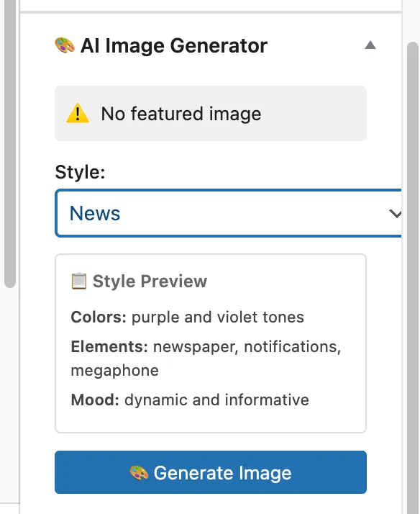Select the Elements: newspaper, notifications text

click(x=206, y=359)
